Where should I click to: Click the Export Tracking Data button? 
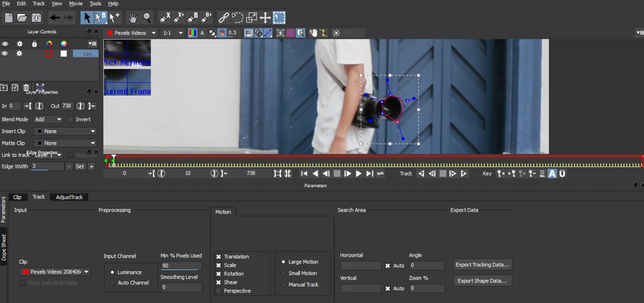pos(482,265)
